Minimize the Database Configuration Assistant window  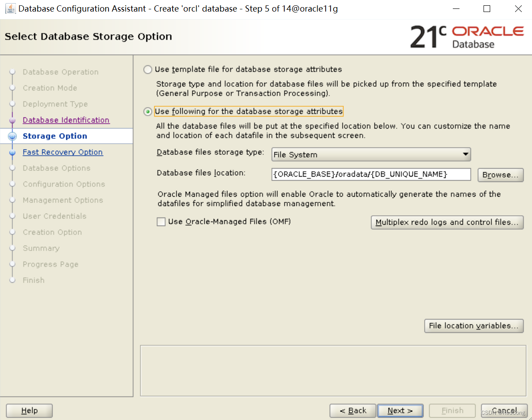(456, 9)
